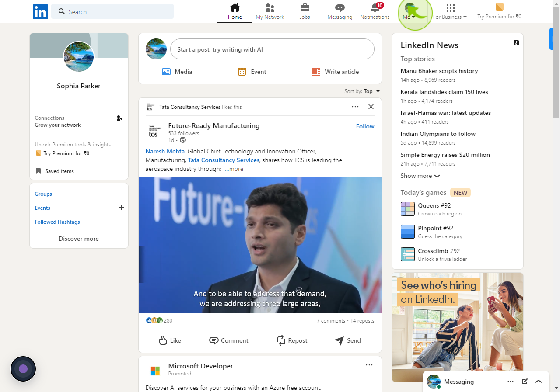Open Notifications with 10 badge
Viewport: 560px width, 392px height.
pyautogui.click(x=375, y=12)
